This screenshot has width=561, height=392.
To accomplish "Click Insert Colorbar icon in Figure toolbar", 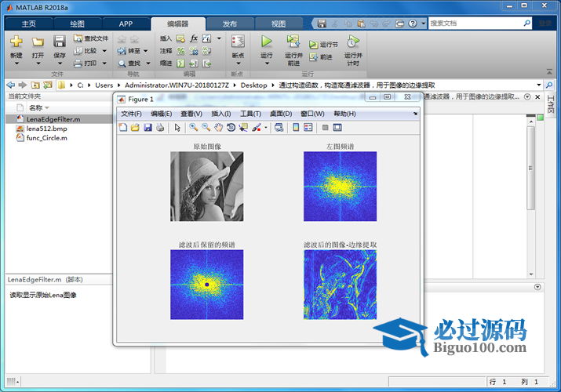I will [x=296, y=127].
